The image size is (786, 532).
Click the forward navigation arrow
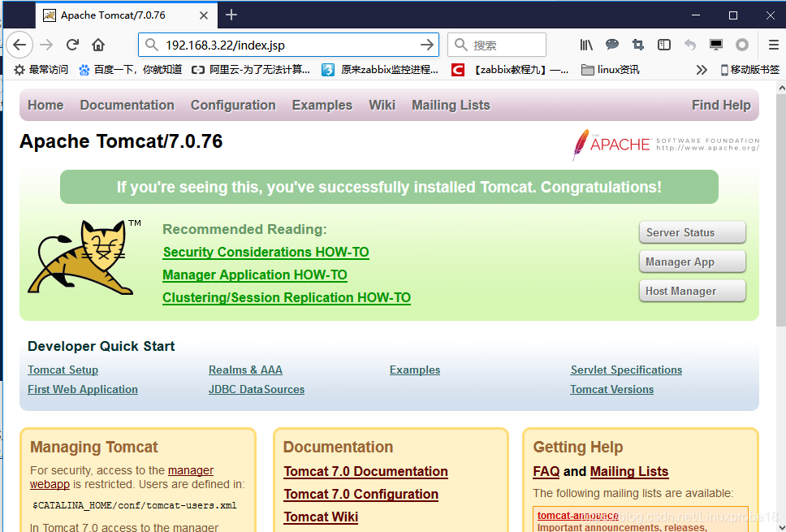pos(46,45)
